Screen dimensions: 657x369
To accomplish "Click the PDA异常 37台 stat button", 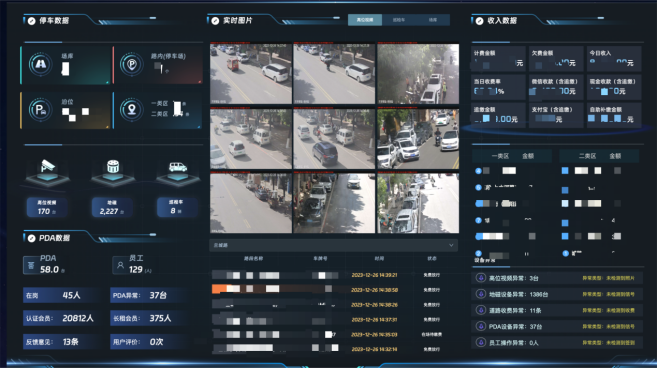I will 147,295.
